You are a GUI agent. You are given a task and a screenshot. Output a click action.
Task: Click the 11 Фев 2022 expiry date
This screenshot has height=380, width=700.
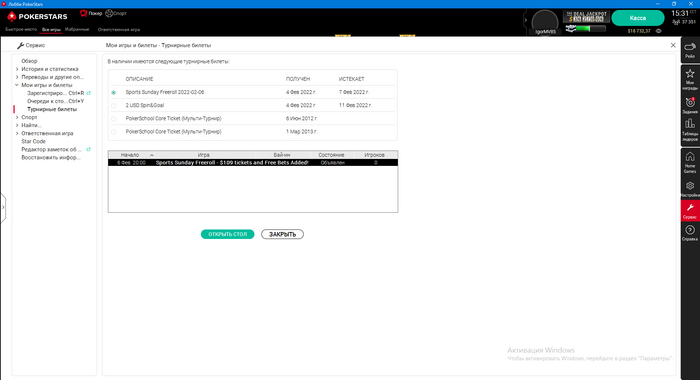click(355, 106)
